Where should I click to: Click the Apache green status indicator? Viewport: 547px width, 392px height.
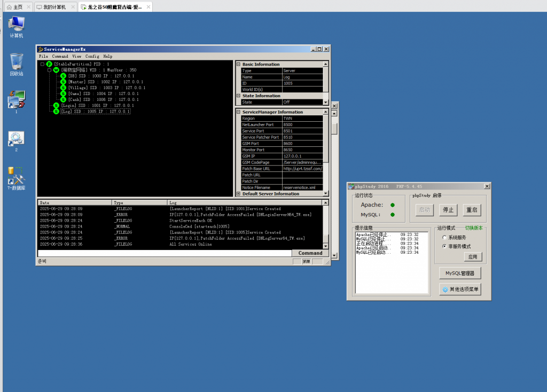[x=393, y=205]
